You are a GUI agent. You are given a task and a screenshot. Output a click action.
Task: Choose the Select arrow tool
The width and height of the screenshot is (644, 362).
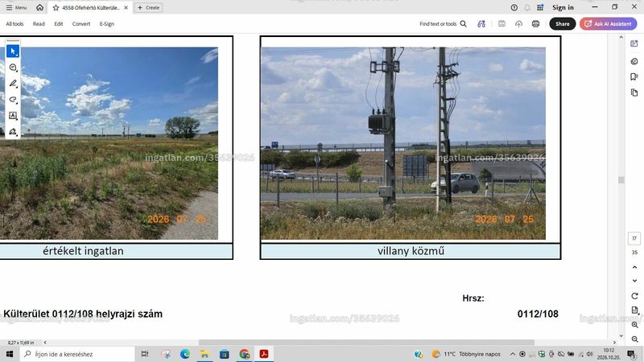point(13,51)
